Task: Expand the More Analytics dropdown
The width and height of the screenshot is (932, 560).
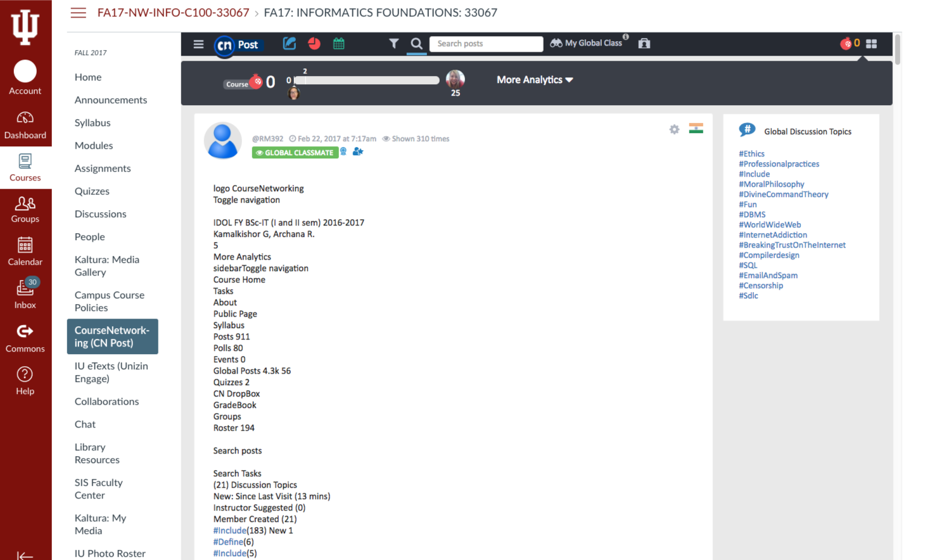Action: [x=535, y=80]
